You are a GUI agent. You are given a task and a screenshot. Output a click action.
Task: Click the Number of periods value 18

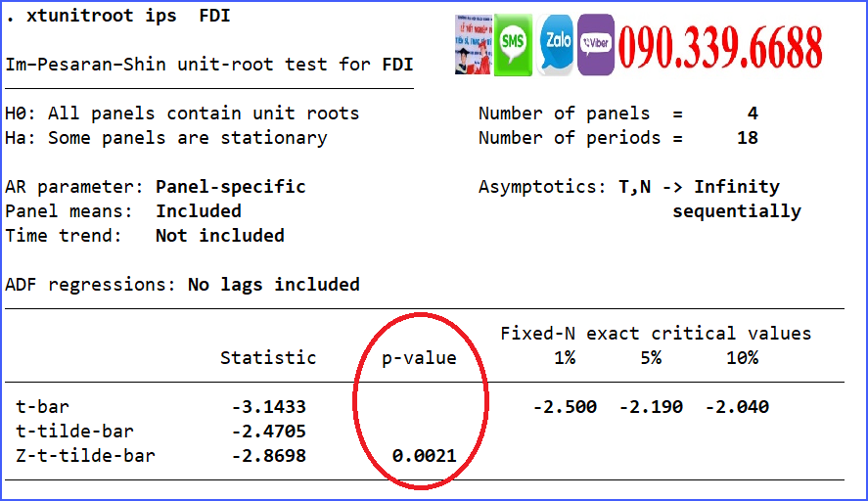tap(747, 138)
